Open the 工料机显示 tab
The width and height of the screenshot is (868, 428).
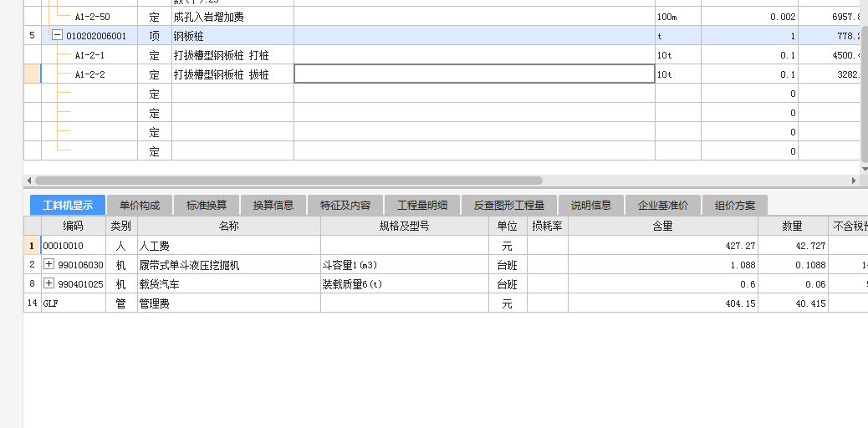68,206
